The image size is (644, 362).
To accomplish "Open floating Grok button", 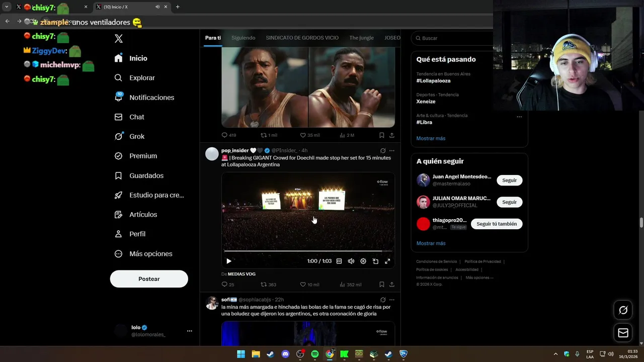I will click(x=623, y=310).
